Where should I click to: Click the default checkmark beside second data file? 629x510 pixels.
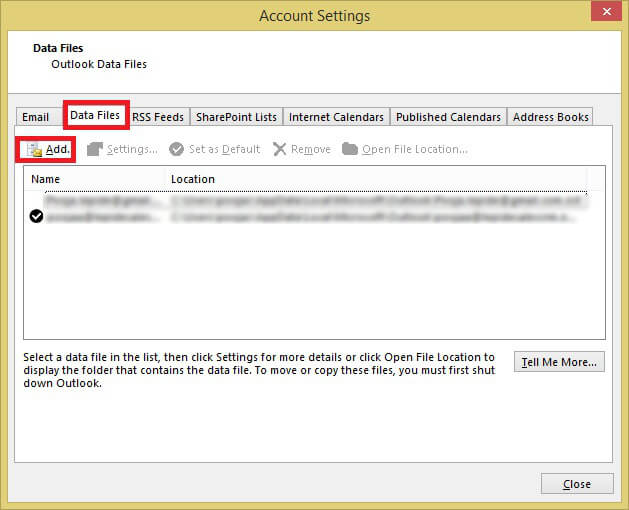click(x=37, y=216)
